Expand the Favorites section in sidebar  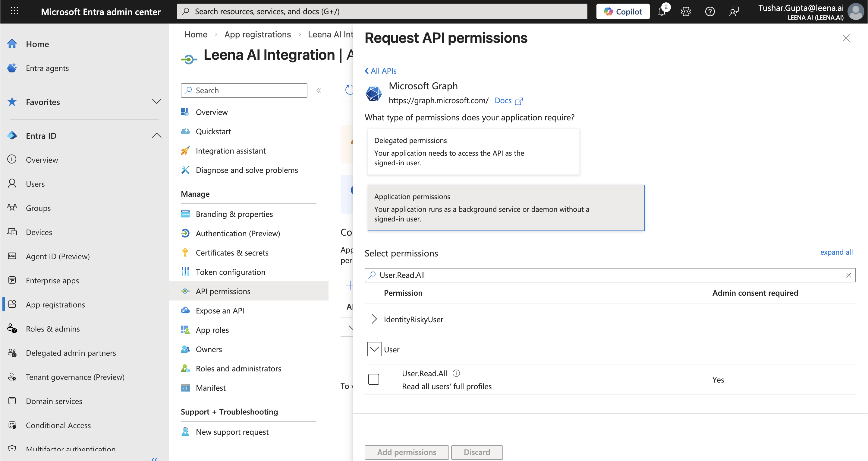pos(156,101)
